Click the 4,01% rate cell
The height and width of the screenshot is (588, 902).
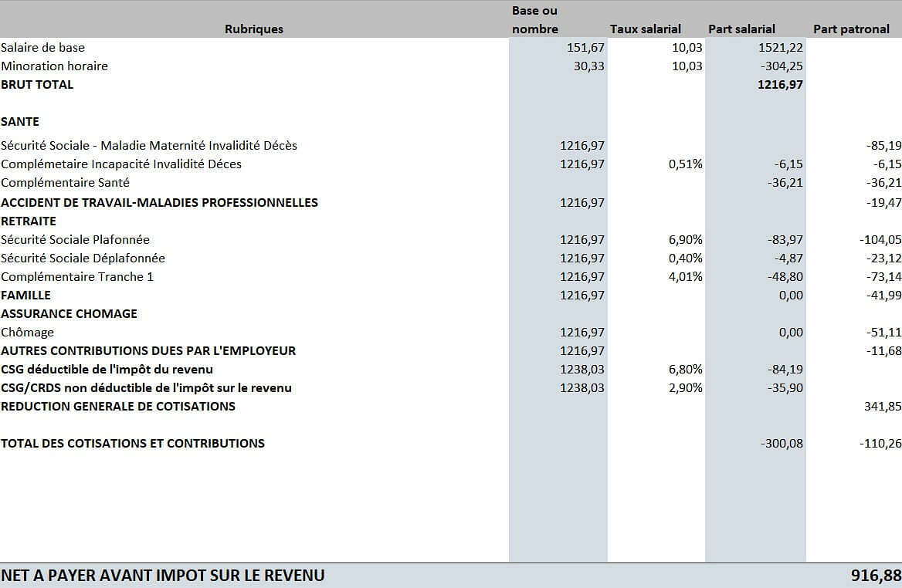pyautogui.click(x=685, y=277)
